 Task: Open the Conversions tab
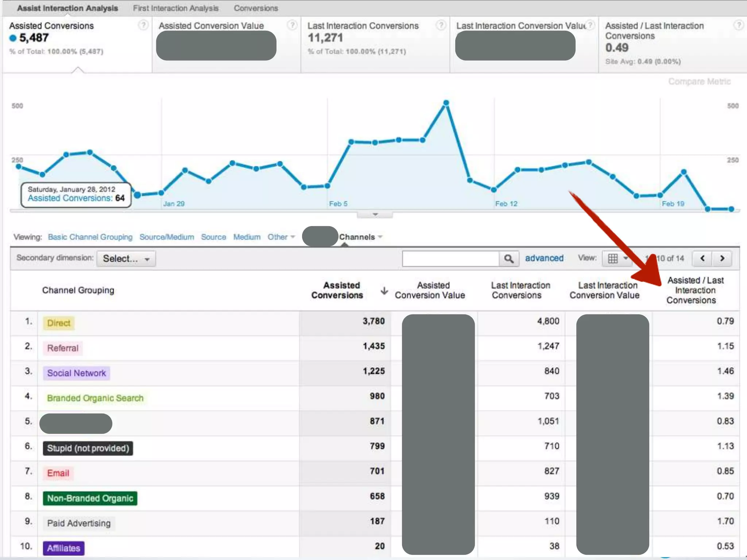point(256,8)
